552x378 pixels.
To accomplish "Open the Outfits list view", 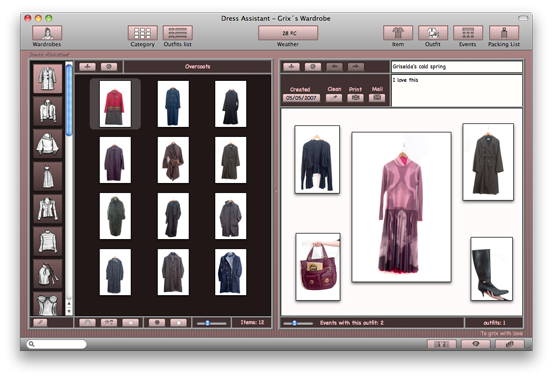I will click(178, 33).
